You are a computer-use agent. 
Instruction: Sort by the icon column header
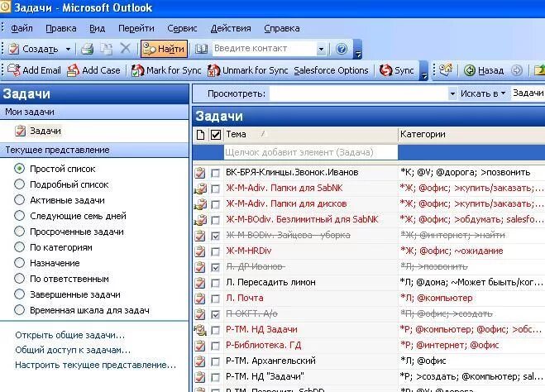[200, 135]
